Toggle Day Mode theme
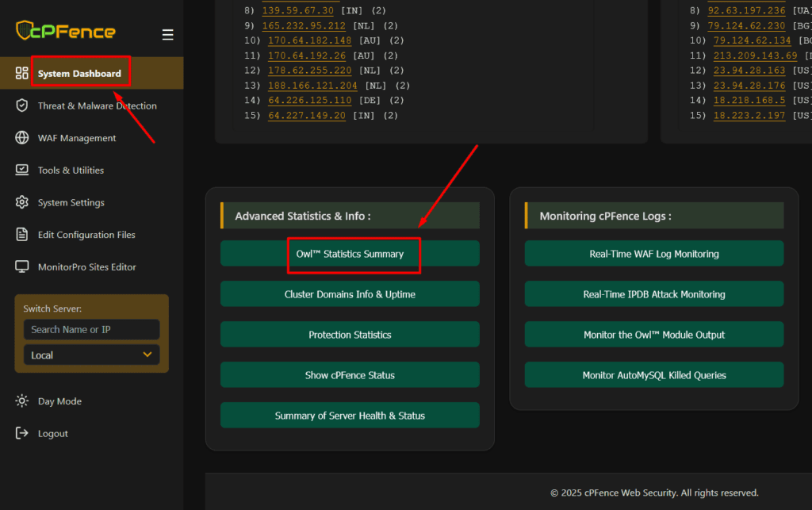 59,401
